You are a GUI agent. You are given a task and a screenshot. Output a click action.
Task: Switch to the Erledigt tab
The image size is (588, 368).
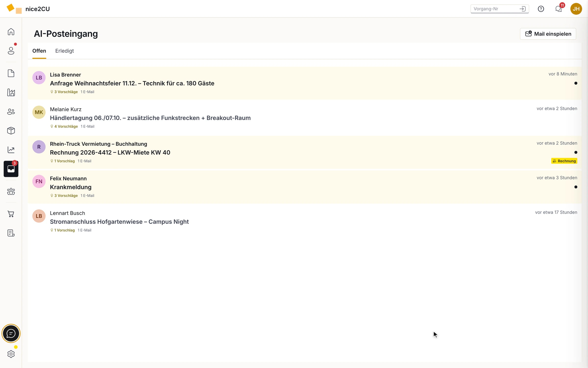64,51
